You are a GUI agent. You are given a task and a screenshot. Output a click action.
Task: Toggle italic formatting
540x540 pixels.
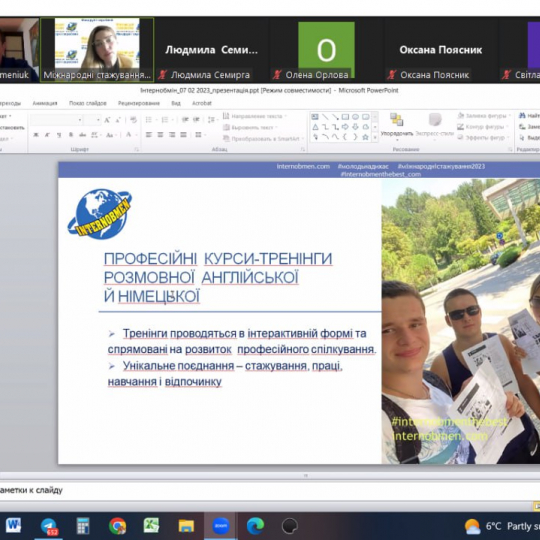(48, 135)
